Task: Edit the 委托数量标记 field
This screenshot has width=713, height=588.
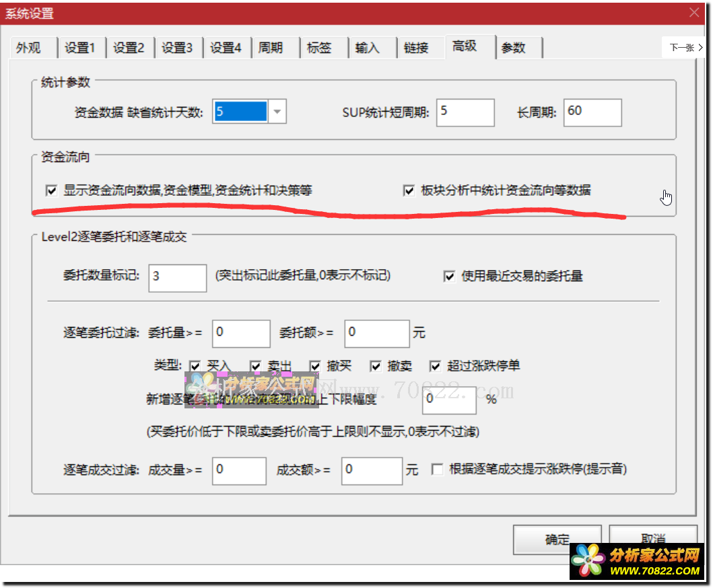Action: 177,278
